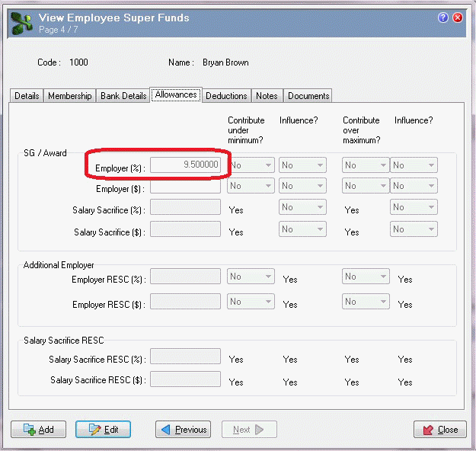Click the Close button at bottom
Screen dimensions: 476x451
click(x=439, y=430)
